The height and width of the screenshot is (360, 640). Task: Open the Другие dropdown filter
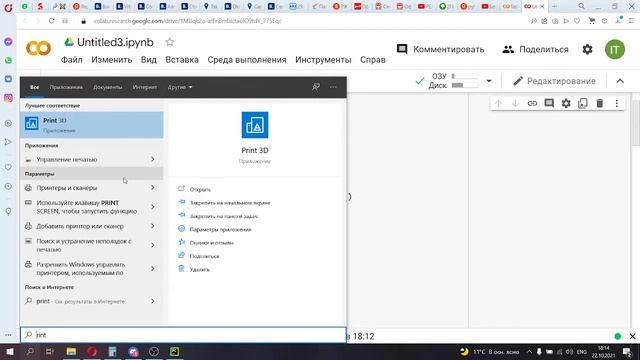click(x=180, y=87)
